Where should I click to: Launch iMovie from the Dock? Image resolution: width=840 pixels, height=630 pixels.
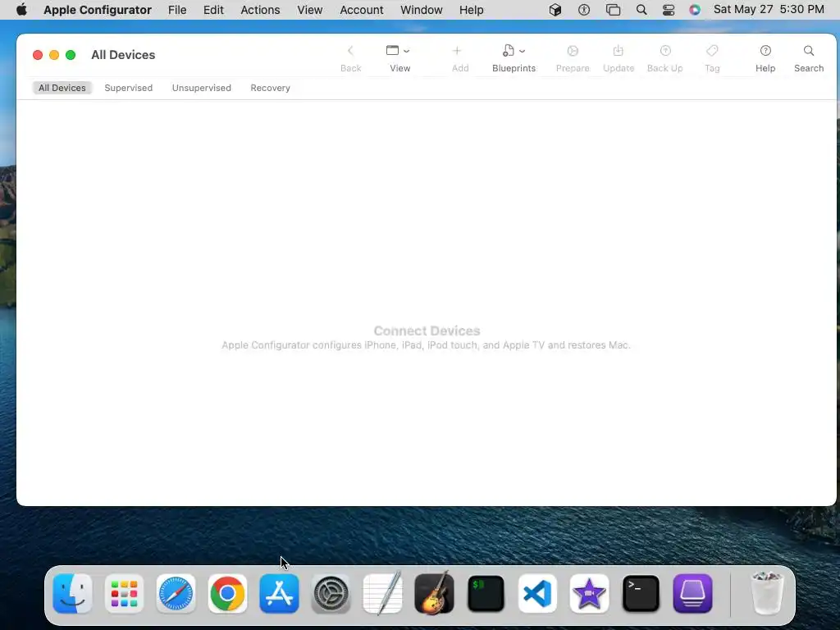pos(589,594)
